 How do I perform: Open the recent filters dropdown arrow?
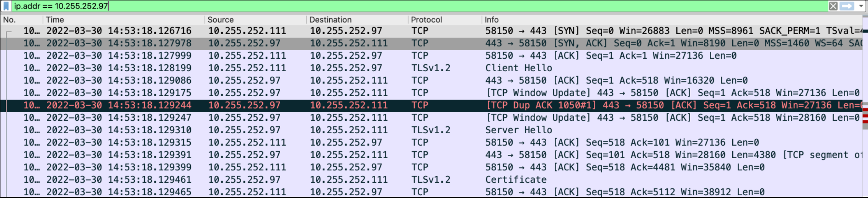pos(860,6)
